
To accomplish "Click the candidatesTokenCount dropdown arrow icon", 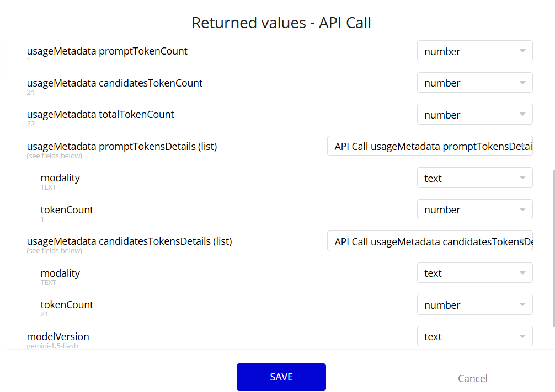I will pos(522,83).
